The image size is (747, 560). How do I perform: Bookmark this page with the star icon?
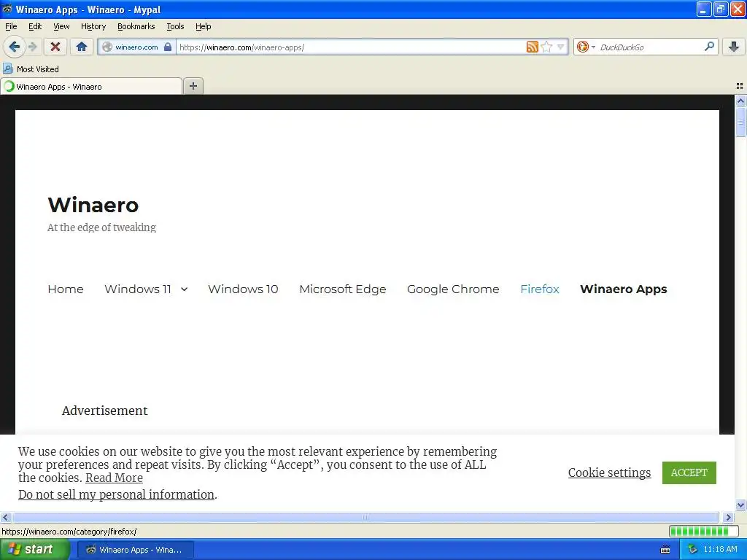pos(546,47)
